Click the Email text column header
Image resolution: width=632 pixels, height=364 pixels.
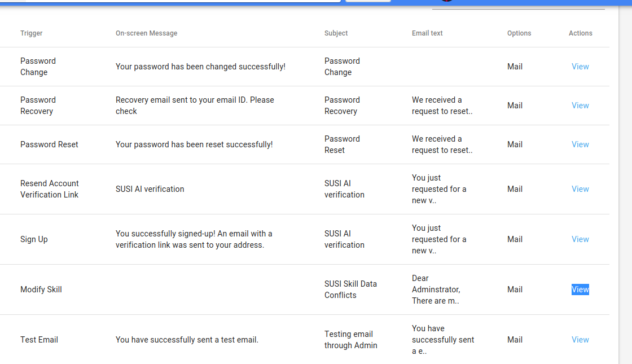[x=427, y=33]
